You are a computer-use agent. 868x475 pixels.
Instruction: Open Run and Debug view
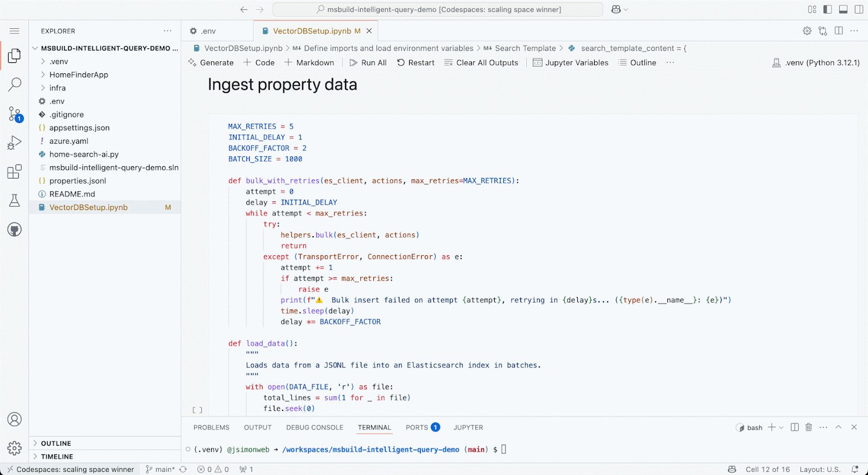15,143
